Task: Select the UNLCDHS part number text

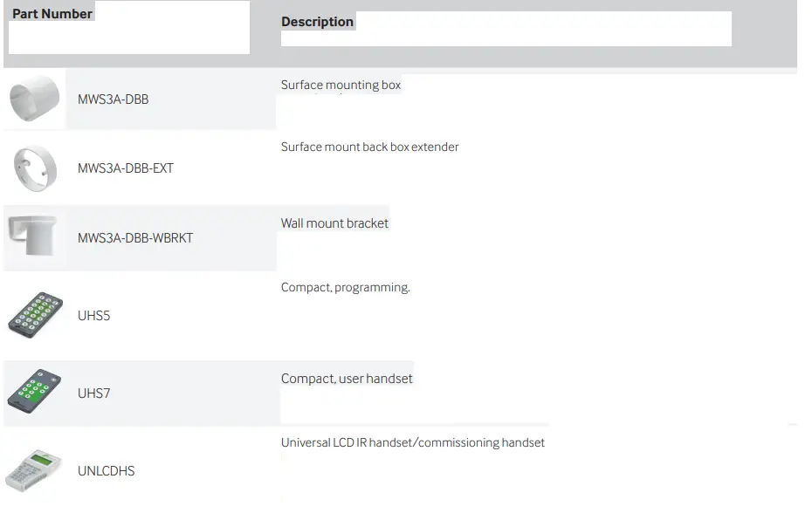Action: click(106, 471)
